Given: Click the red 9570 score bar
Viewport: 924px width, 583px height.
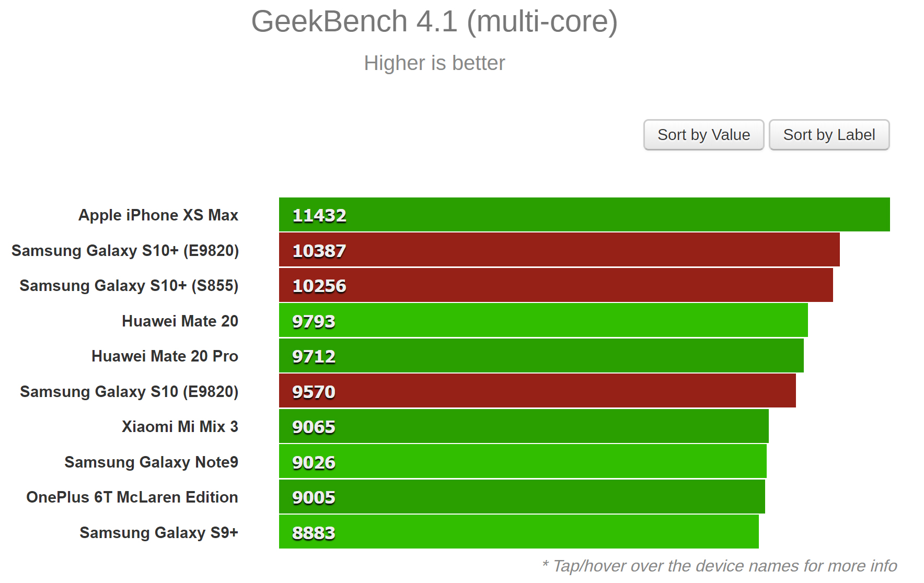Looking at the screenshot, I should point(537,391).
